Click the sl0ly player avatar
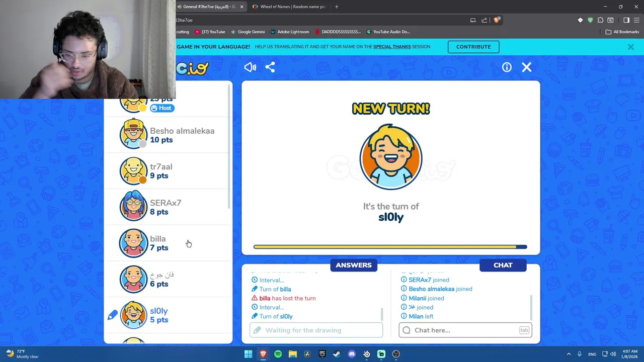644x362 pixels. point(133,315)
